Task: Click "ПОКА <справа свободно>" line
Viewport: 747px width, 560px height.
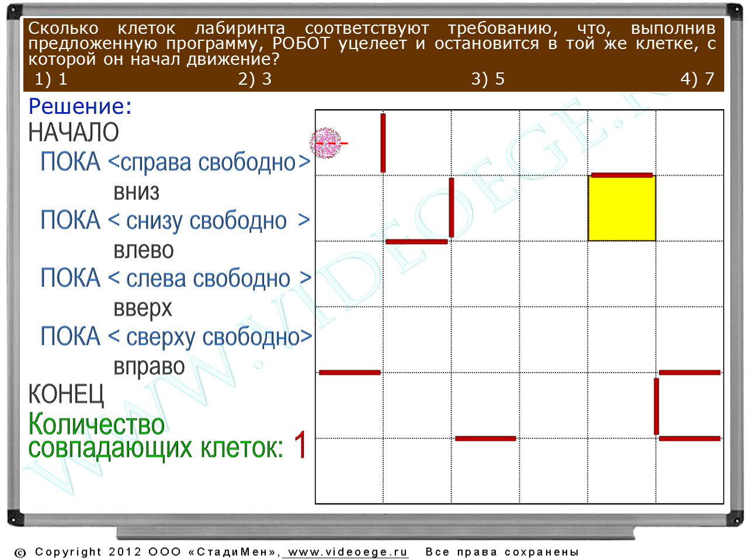Action: (x=175, y=162)
